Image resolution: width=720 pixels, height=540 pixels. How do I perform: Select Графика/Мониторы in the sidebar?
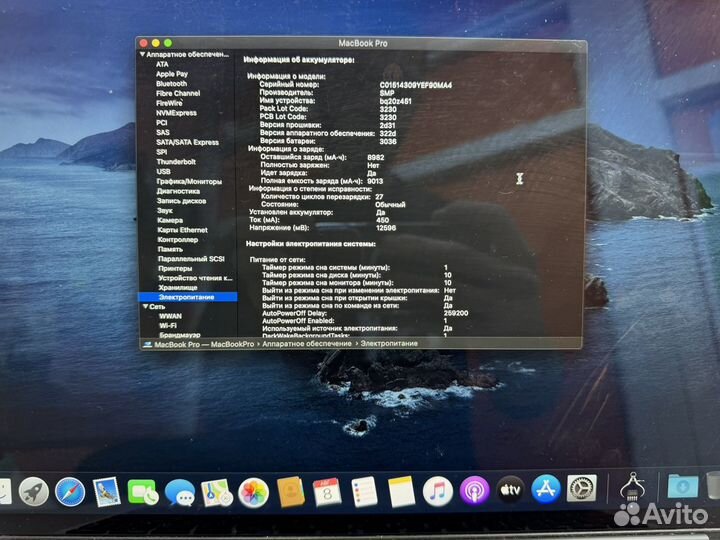189,181
